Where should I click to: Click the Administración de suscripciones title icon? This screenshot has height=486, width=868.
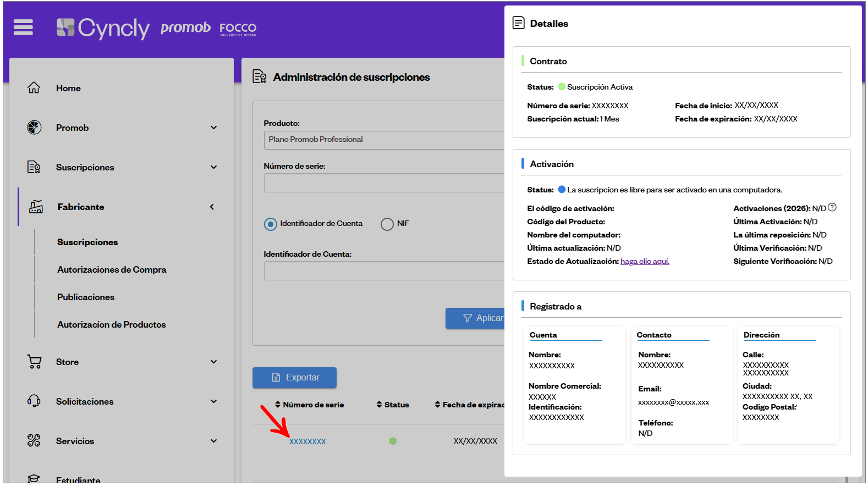(260, 76)
